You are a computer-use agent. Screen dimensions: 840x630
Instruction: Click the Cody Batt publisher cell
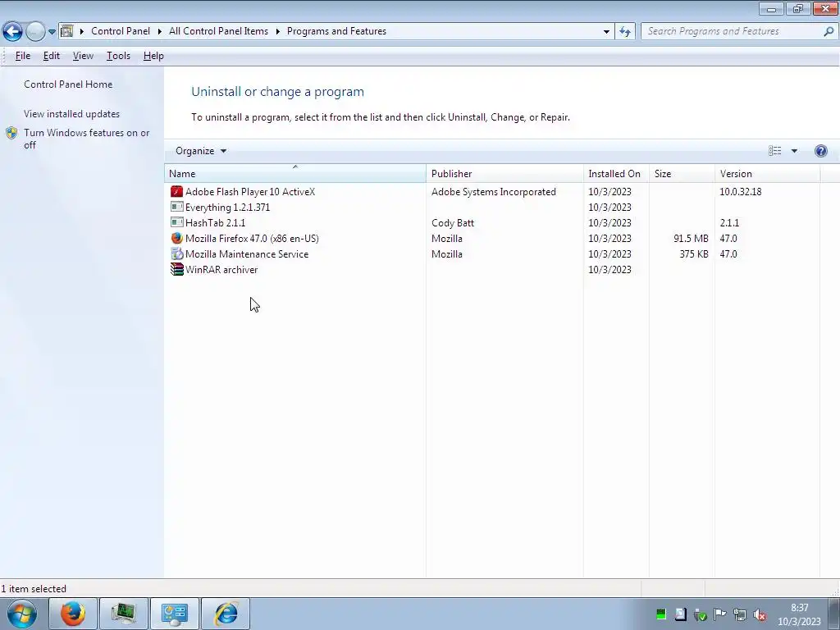(453, 223)
